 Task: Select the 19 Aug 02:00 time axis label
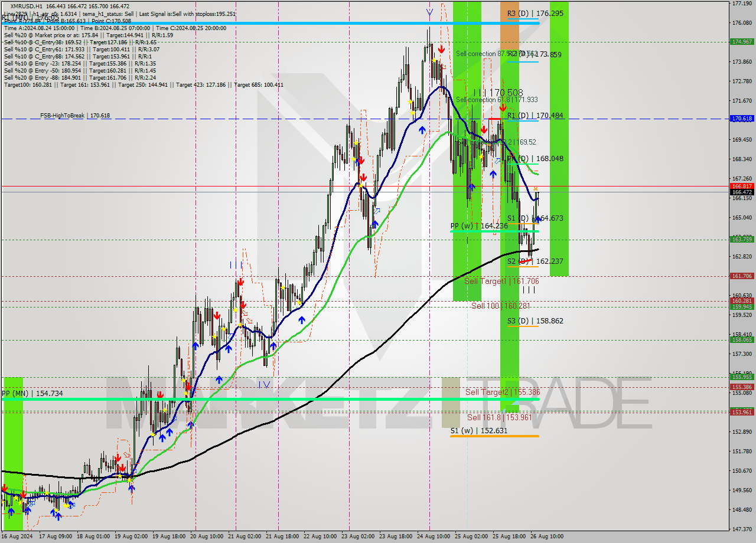pos(131,537)
